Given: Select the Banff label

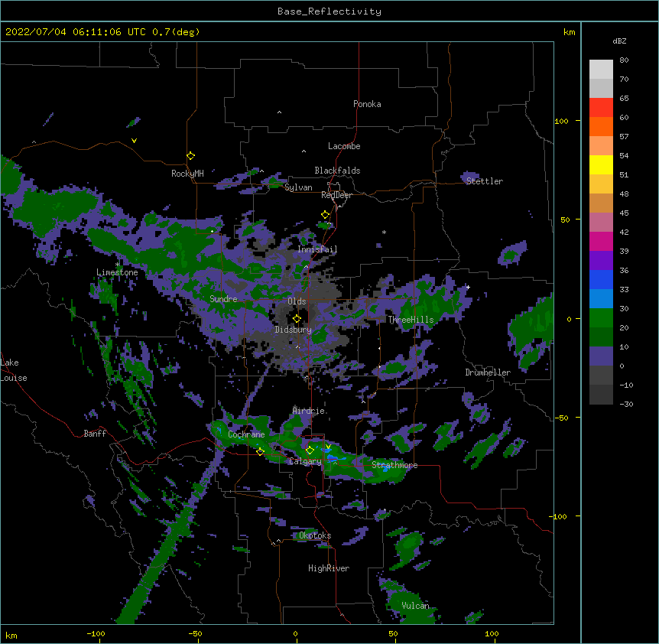Looking at the screenshot, I should pos(95,434).
